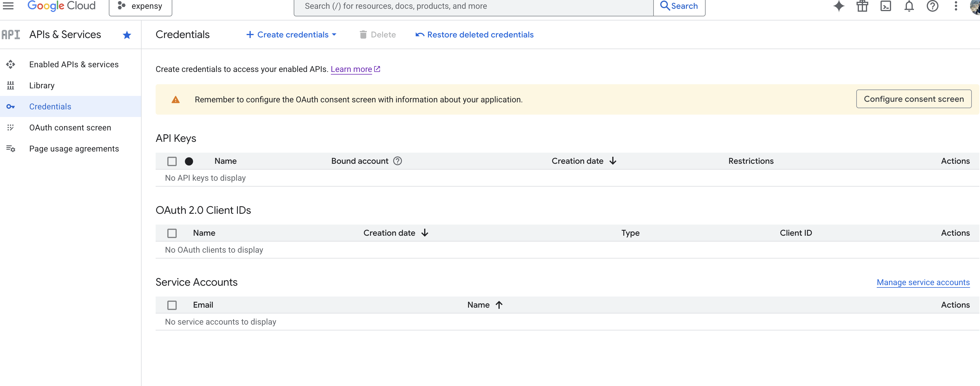
Task: Click Configure consent screen button
Action: 914,99
